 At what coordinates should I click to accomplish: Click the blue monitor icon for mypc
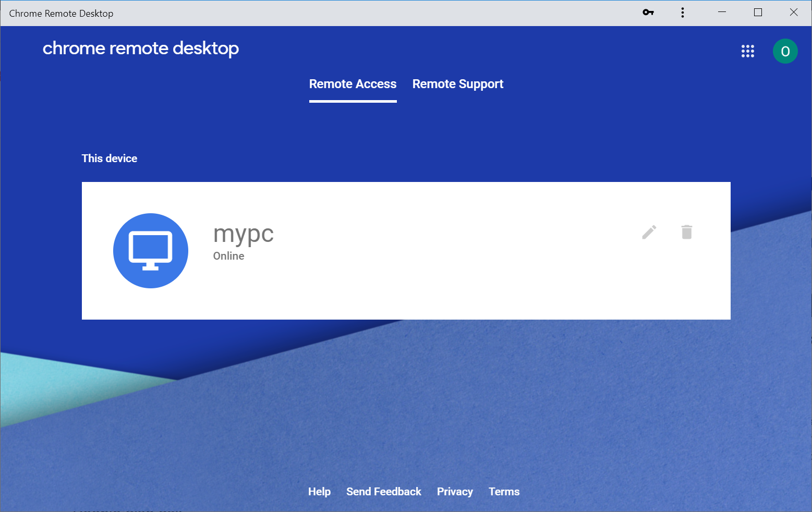pos(151,251)
